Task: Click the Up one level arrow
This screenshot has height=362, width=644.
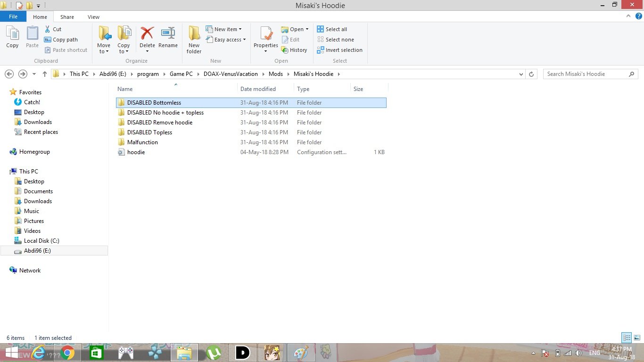Action: [x=45, y=74]
